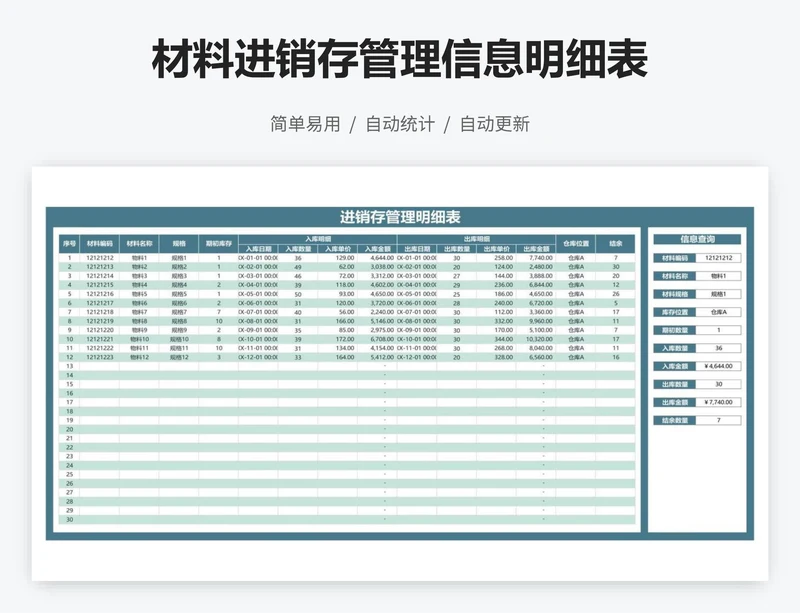Select the query value ¥4,644.00
800x613 pixels.
(x=718, y=366)
